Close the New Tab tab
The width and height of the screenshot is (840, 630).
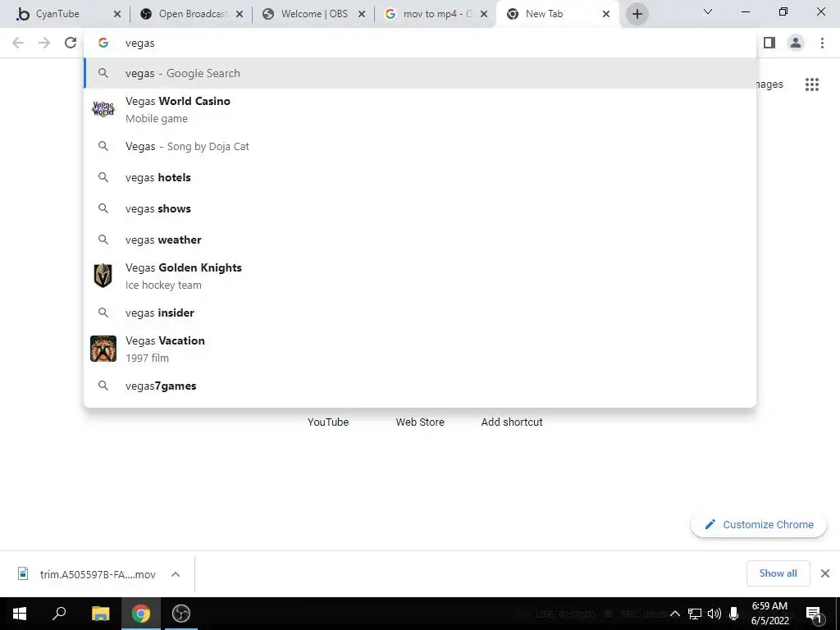(606, 15)
